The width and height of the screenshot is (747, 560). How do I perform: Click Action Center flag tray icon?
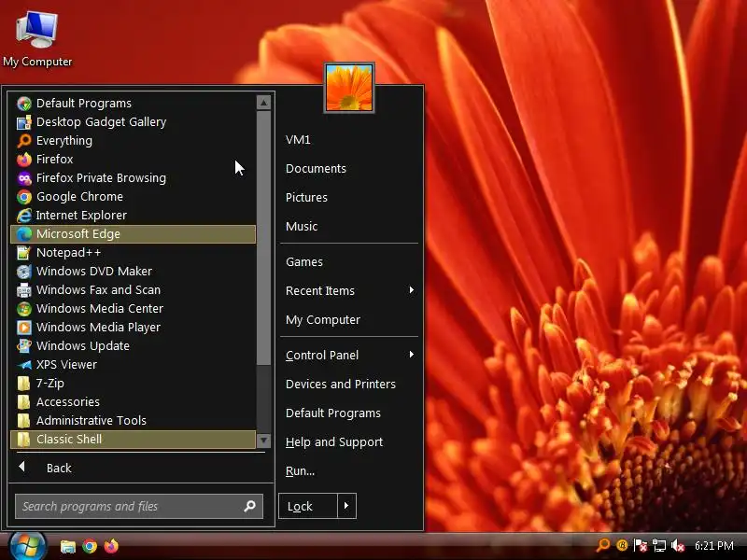tap(641, 545)
